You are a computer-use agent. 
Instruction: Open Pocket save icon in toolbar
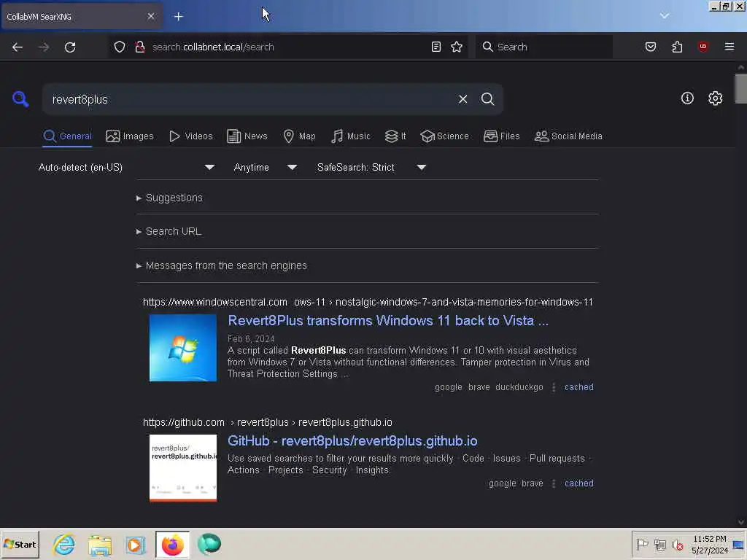651,47
